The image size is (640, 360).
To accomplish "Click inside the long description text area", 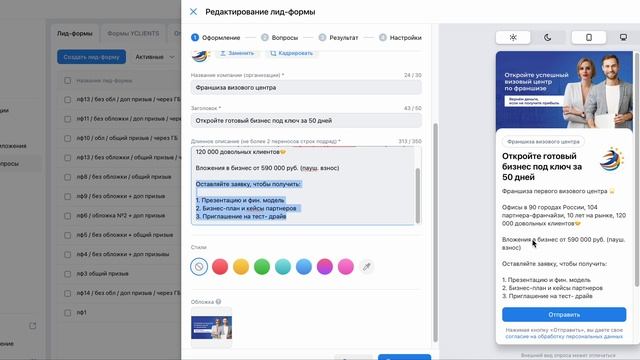I will pos(302,185).
